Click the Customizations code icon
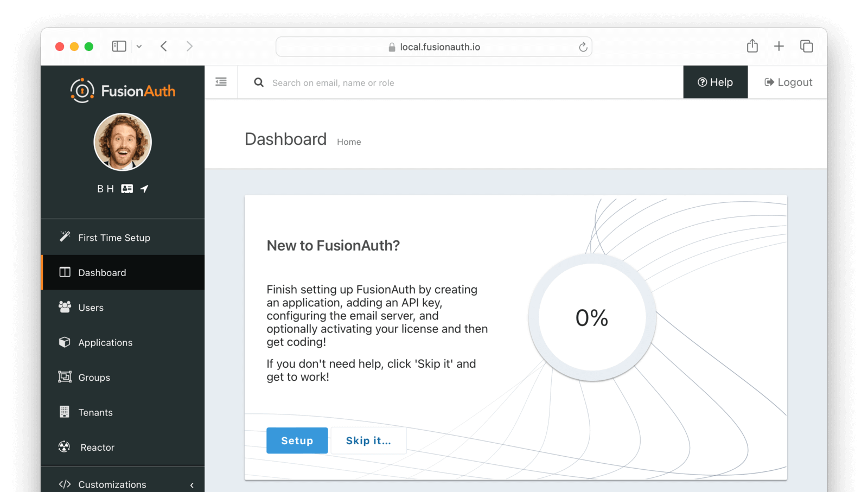This screenshot has height=492, width=868. coord(65,484)
